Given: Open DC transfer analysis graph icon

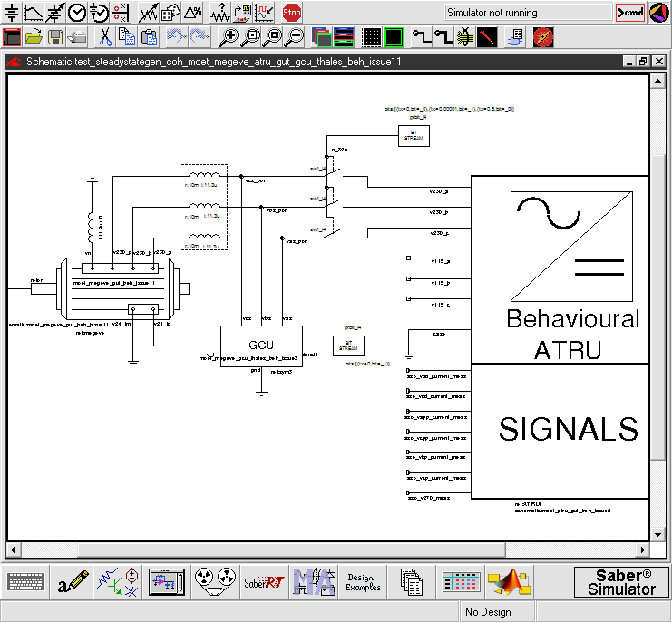Looking at the screenshot, I should 33,13.
